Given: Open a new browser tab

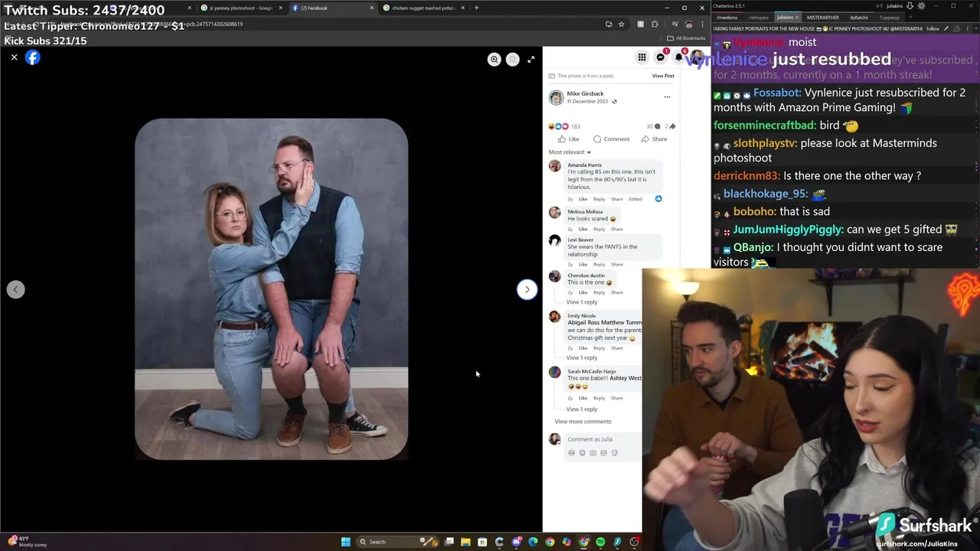Looking at the screenshot, I should tap(476, 8).
